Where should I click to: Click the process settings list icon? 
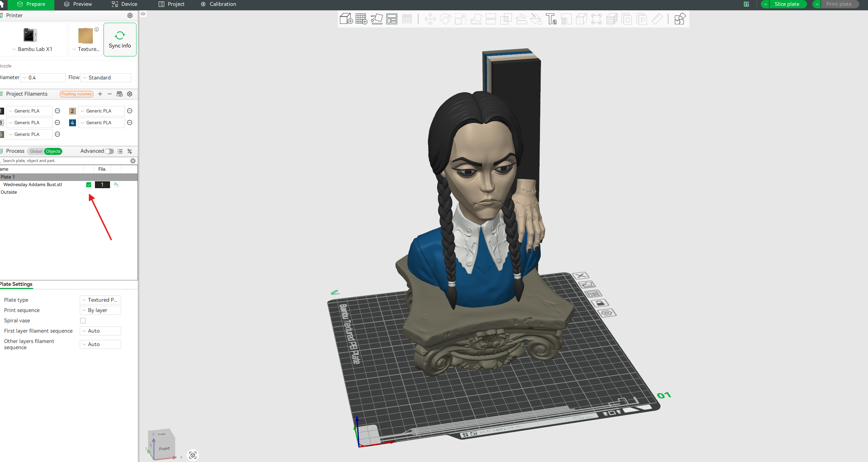click(120, 151)
